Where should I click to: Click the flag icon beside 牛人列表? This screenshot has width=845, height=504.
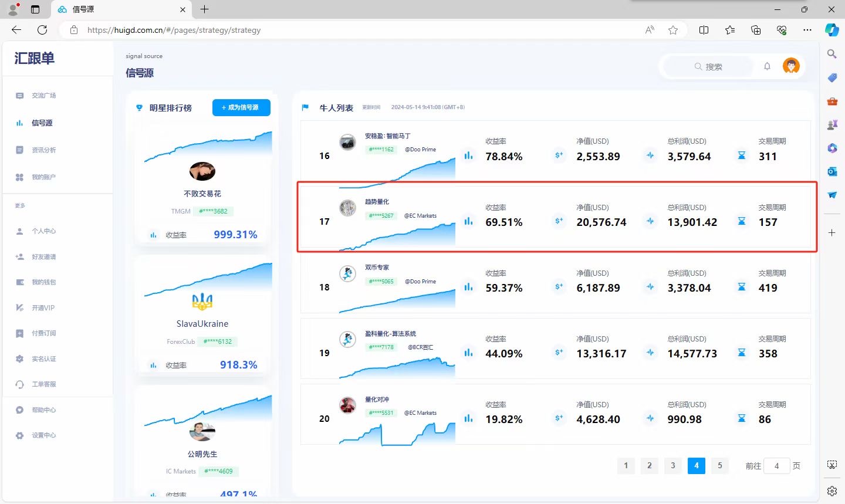[x=305, y=108]
